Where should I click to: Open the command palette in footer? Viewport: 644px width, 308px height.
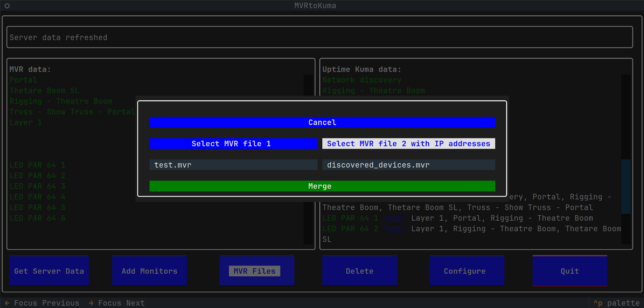tap(616, 303)
